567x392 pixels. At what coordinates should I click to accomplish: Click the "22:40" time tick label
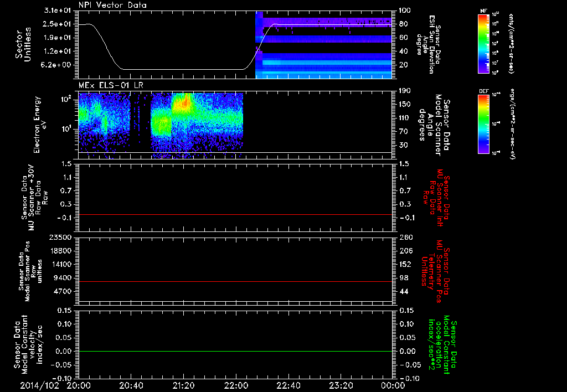288,385
